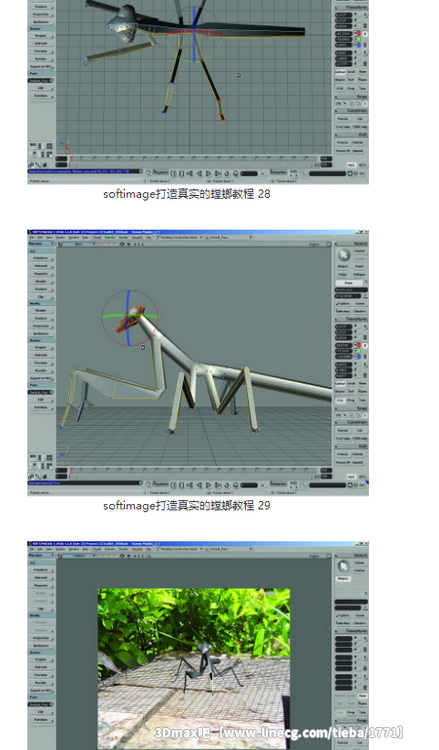Click Edge filter in figure 29 Select panel
Viewport: 439px width, 750px height.
pyautogui.click(x=343, y=275)
